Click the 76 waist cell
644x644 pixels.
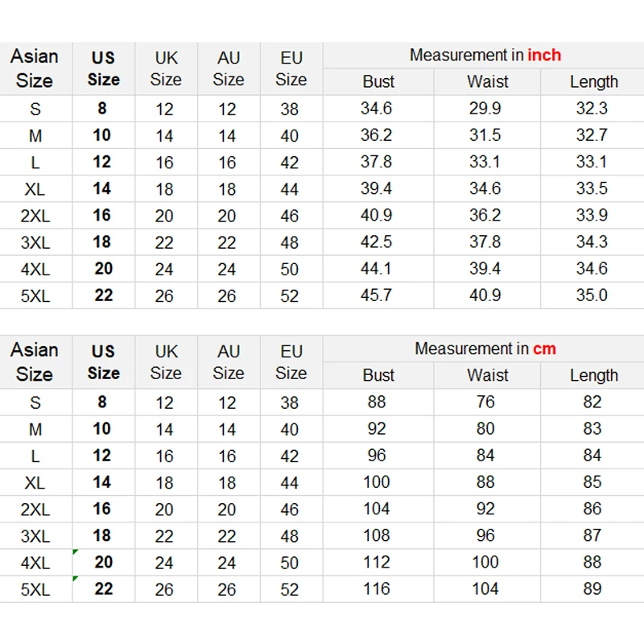point(485,402)
